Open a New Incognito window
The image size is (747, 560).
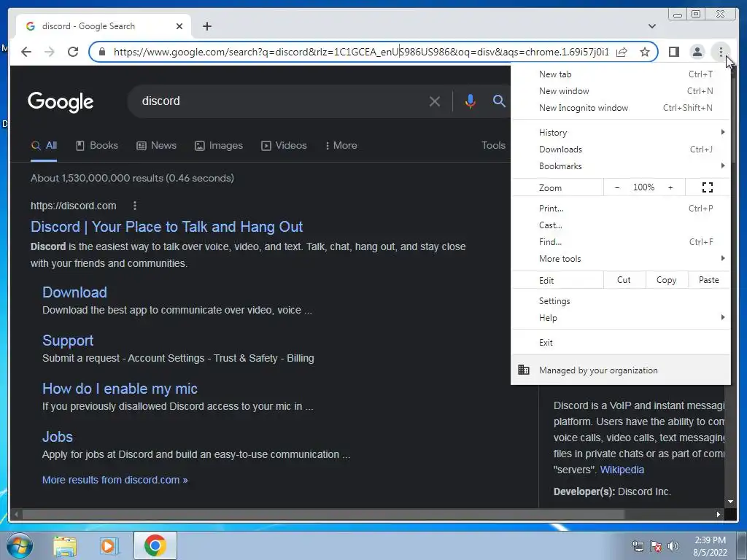coord(621,108)
